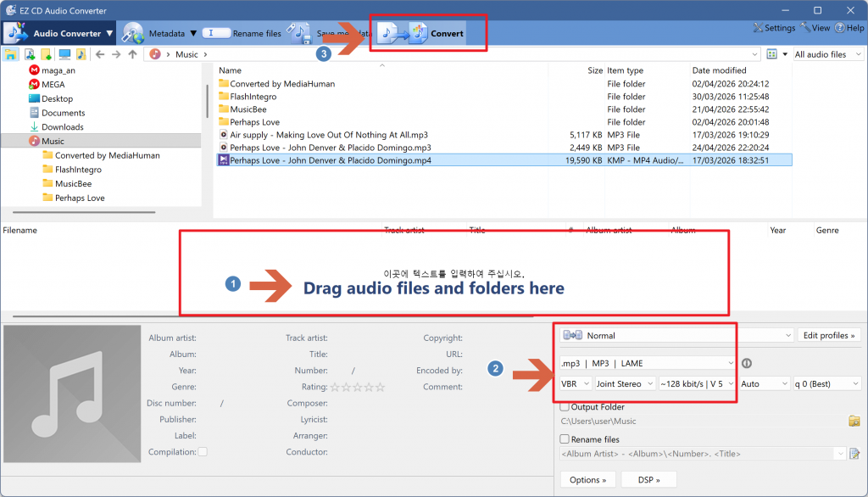Viewport: 868px width, 497px height.
Task: Click the encoder info icon
Action: coord(746,364)
